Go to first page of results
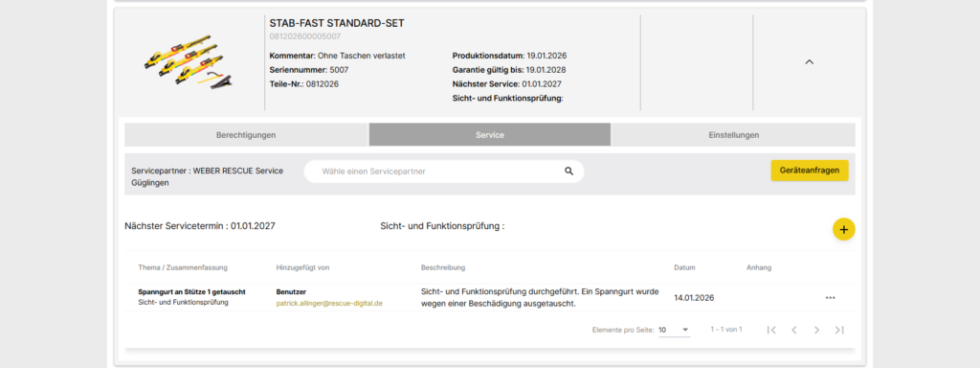Viewport: 980px width, 368px height. 771,330
